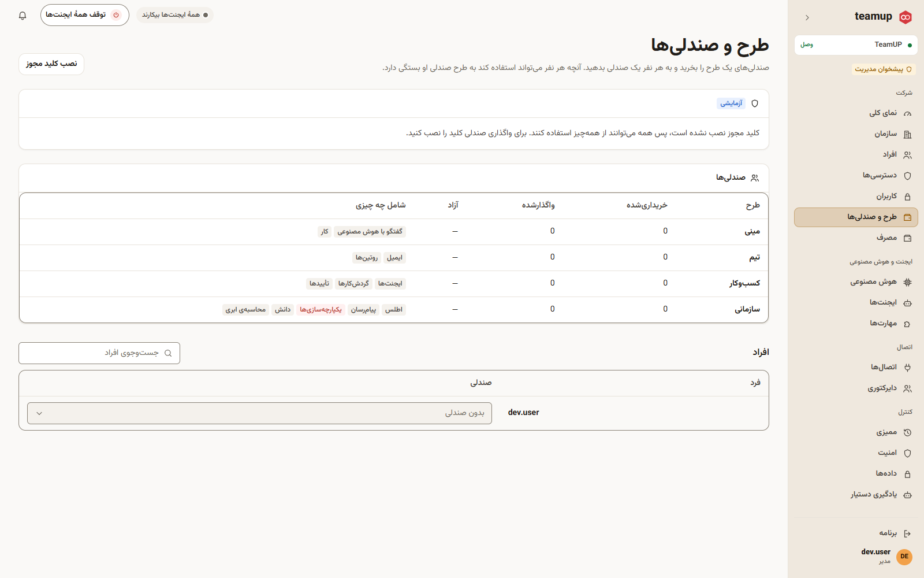924x578 pixels.
Task: Click the طرح و صندلی‌ها sidebar icon
Action: [907, 217]
